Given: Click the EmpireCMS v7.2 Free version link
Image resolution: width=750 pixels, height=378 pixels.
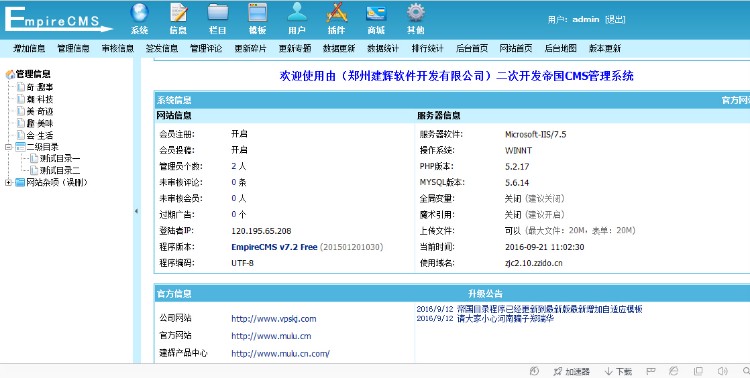Looking at the screenshot, I should pyautogui.click(x=274, y=247).
